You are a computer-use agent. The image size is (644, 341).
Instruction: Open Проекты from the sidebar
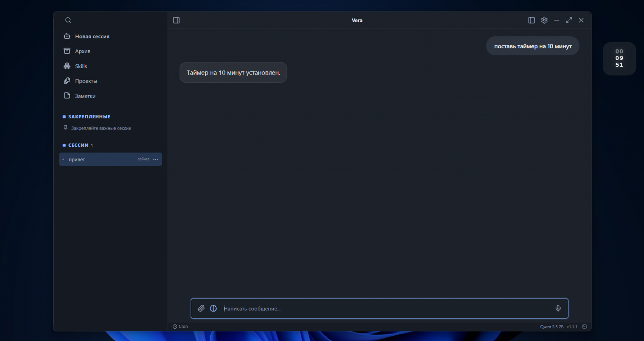point(80,81)
